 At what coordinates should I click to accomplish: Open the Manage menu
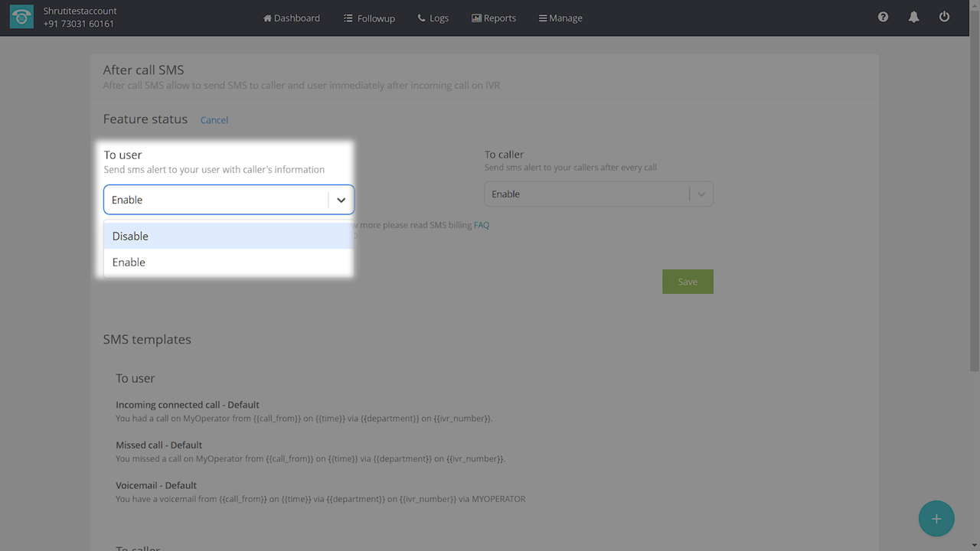tap(560, 18)
